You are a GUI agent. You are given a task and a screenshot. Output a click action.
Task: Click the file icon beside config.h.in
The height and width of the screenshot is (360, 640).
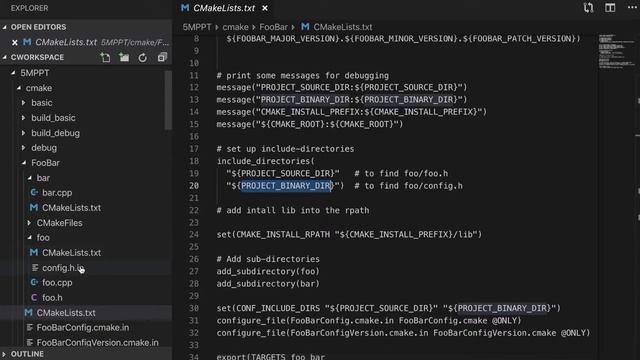[x=35, y=268]
